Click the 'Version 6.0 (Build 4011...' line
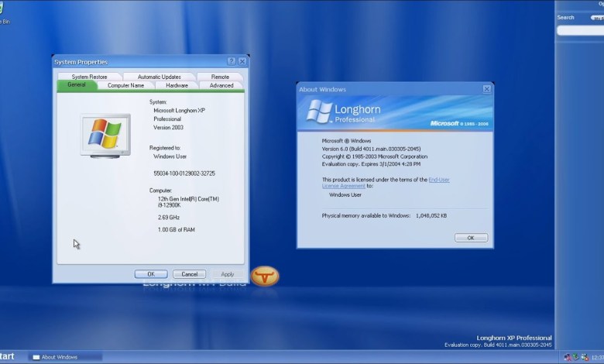The image size is (604, 364). [371, 149]
